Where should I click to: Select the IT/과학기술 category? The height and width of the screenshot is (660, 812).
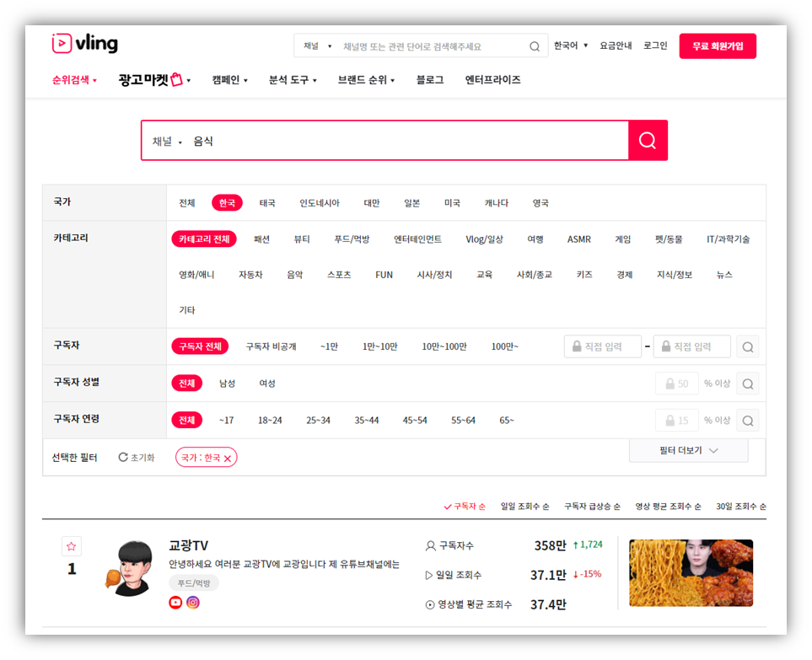coord(729,239)
